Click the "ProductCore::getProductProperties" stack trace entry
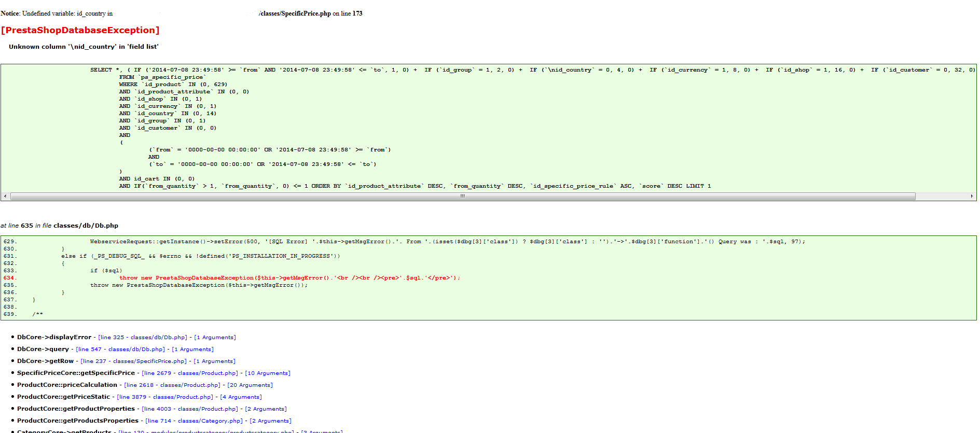 (76, 409)
